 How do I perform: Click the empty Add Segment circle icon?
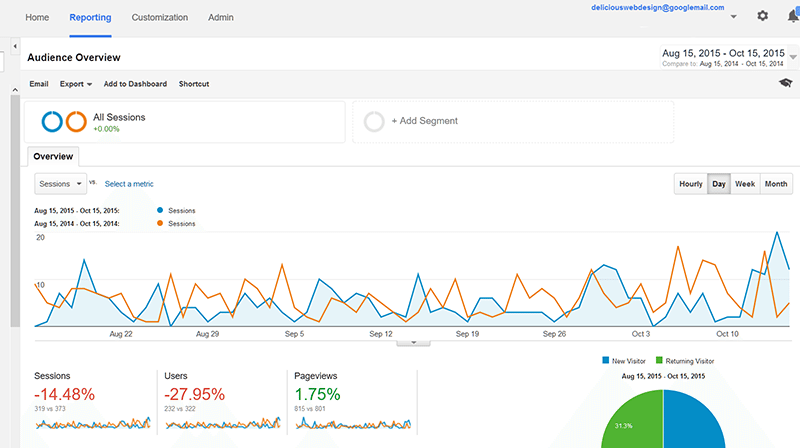(x=374, y=121)
